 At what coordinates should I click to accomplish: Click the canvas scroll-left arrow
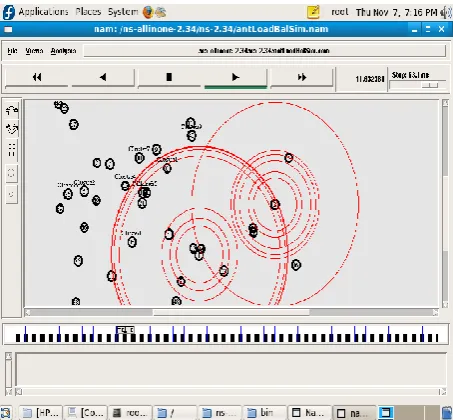[28, 312]
